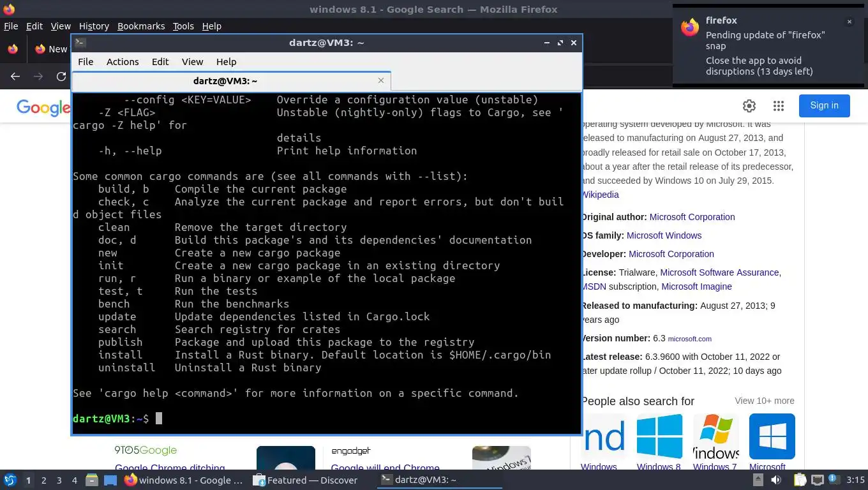Click View 10+ more link
Viewport: 868px width, 490px height.
(x=765, y=401)
